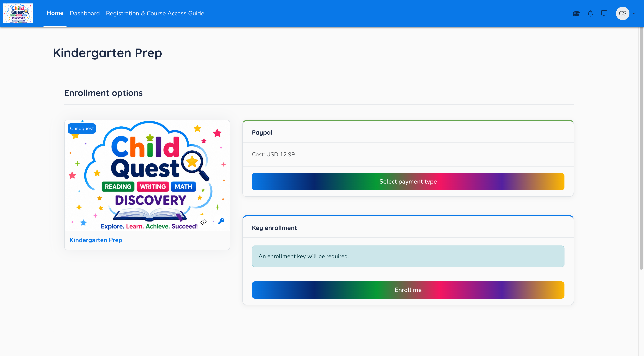Click the CS user avatar
Viewport: 644px width, 356px height.
coord(623,13)
